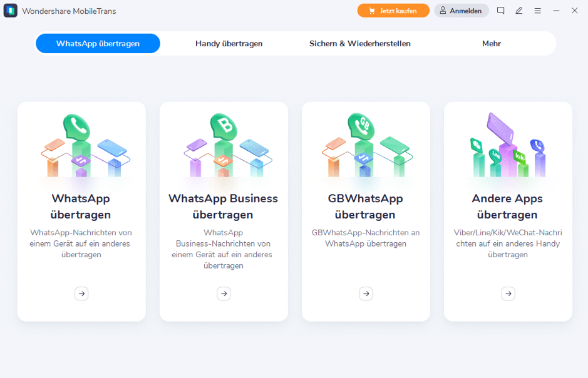Click the arrow under GBWhatsApp übertragen card
The width and height of the screenshot is (588, 378).
coord(366,294)
